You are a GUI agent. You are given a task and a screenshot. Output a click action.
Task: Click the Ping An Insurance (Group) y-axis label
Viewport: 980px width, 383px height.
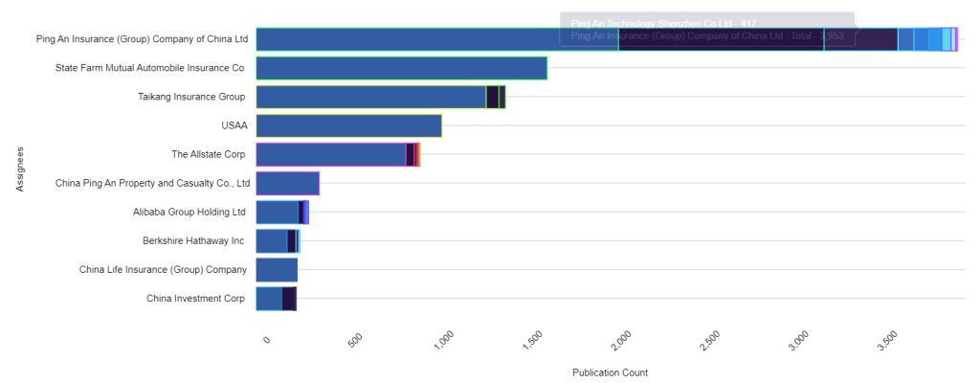coord(142,39)
